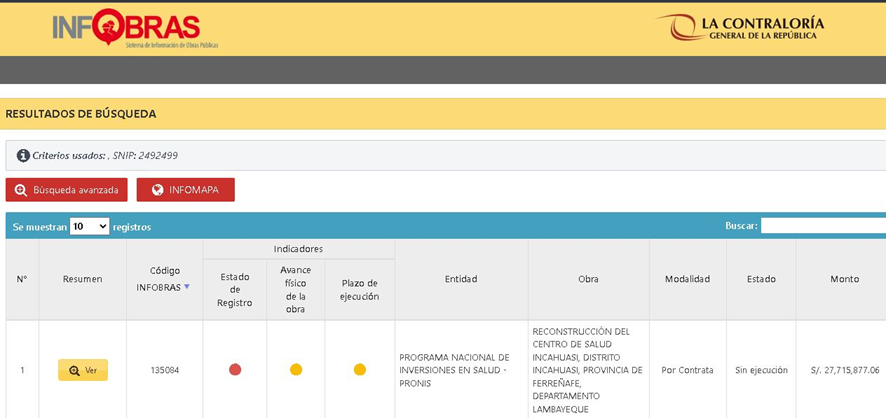The image size is (886, 418).
Task: Click the Estado de Registro header
Action: click(x=234, y=290)
